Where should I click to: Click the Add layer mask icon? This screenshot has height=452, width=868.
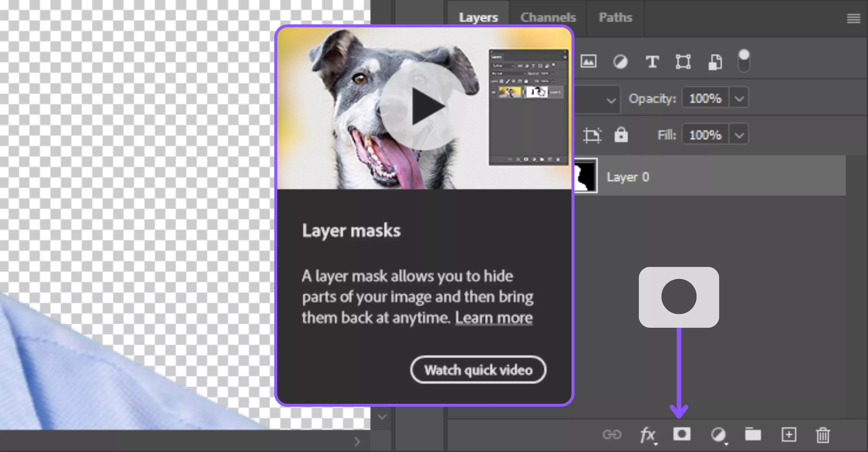(x=682, y=434)
